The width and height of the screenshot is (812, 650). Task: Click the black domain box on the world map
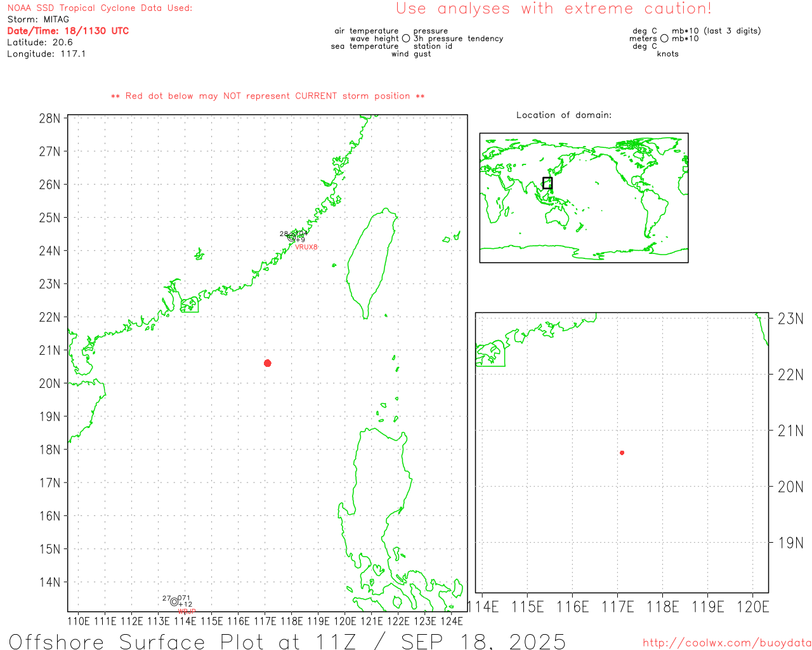(547, 183)
